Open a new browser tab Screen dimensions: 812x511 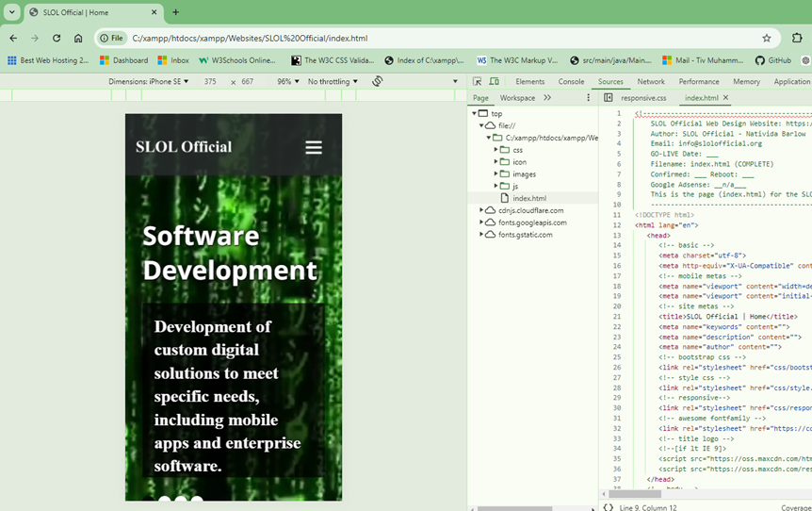(175, 12)
